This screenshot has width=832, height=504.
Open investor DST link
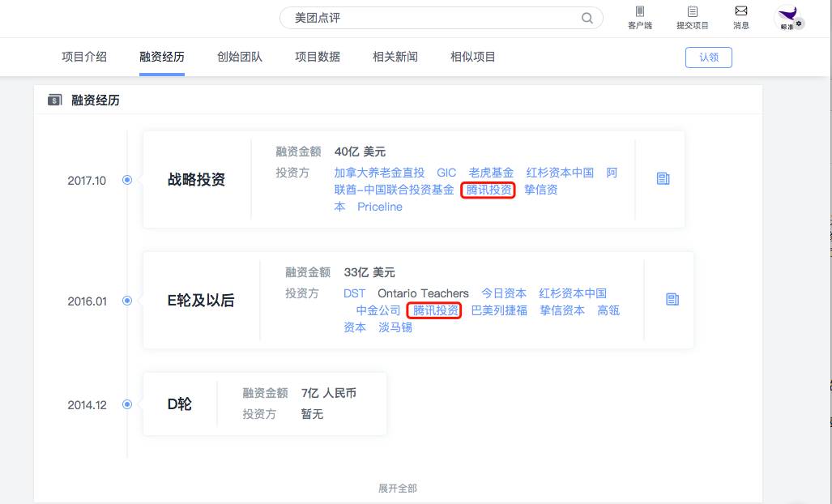[355, 293]
